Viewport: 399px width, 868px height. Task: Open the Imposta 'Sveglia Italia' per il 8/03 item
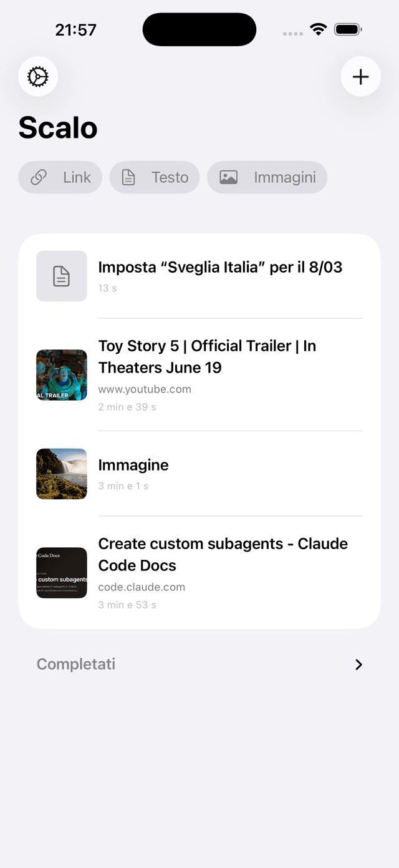[x=220, y=267]
